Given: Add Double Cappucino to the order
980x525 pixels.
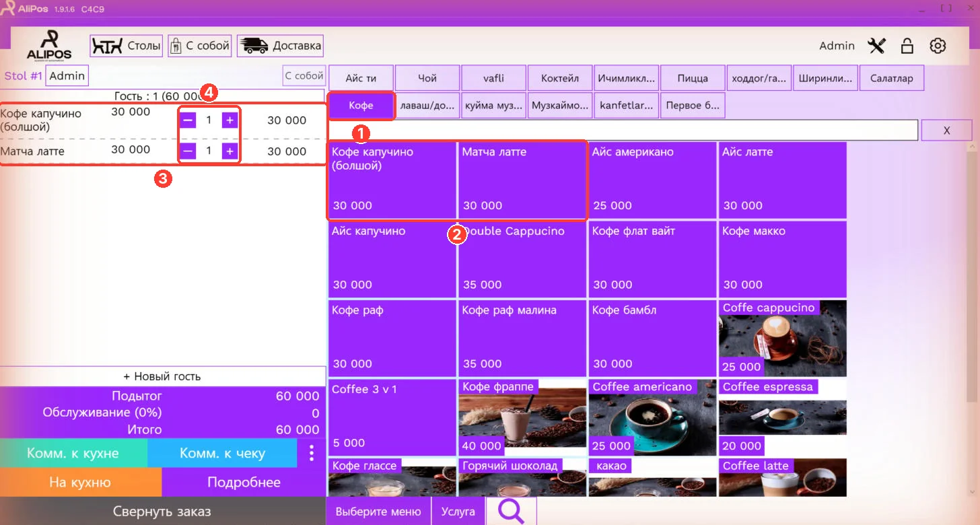Looking at the screenshot, I should click(522, 259).
